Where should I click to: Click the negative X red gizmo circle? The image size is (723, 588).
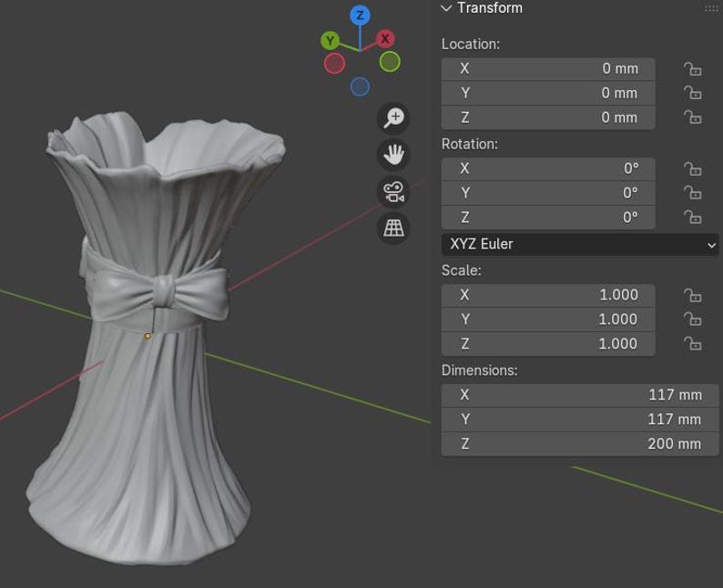(x=334, y=64)
